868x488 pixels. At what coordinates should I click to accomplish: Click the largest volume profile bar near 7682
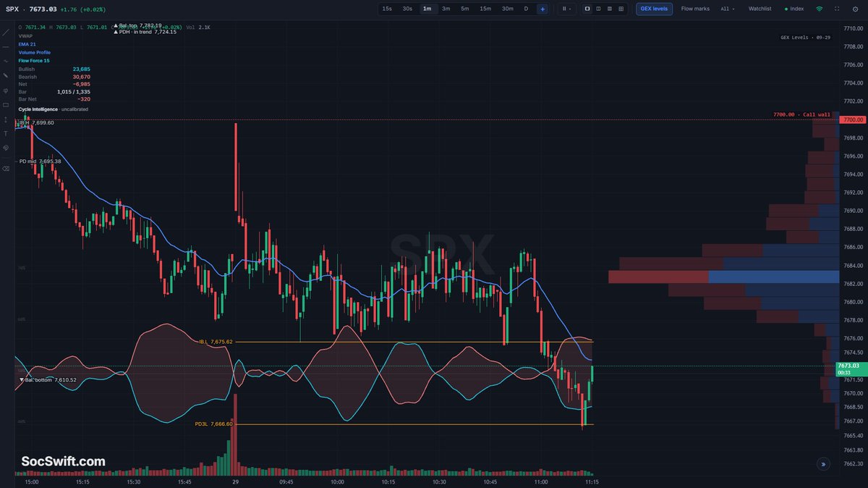coord(723,277)
